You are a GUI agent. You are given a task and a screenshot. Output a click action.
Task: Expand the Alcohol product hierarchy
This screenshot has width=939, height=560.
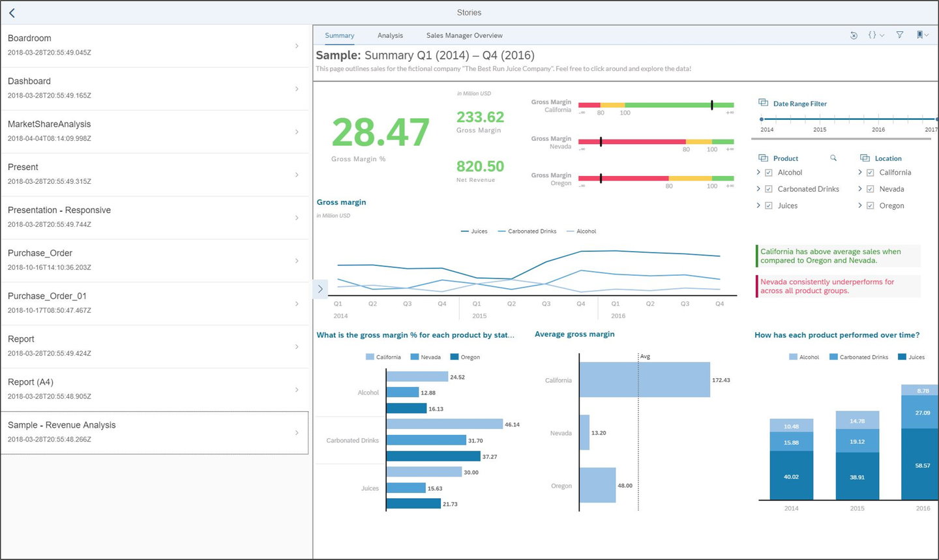point(758,172)
